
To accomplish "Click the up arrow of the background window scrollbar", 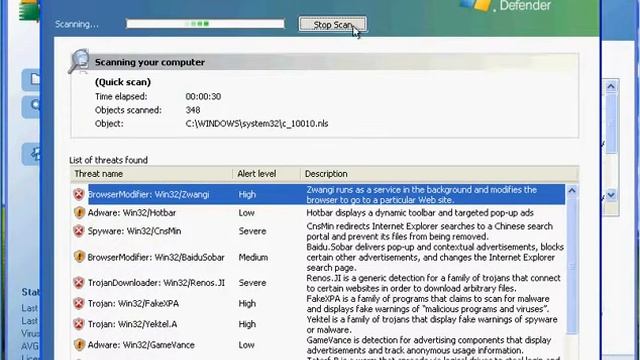I will coord(611,86).
